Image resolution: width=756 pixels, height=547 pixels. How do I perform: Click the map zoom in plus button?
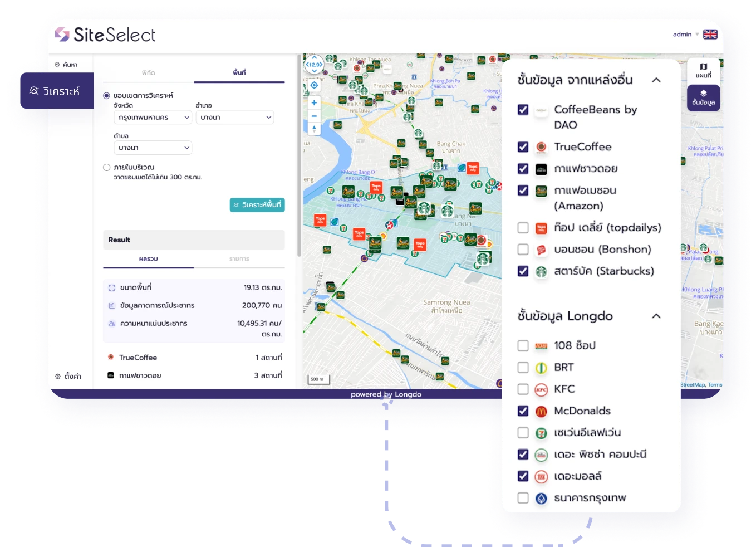(x=314, y=102)
